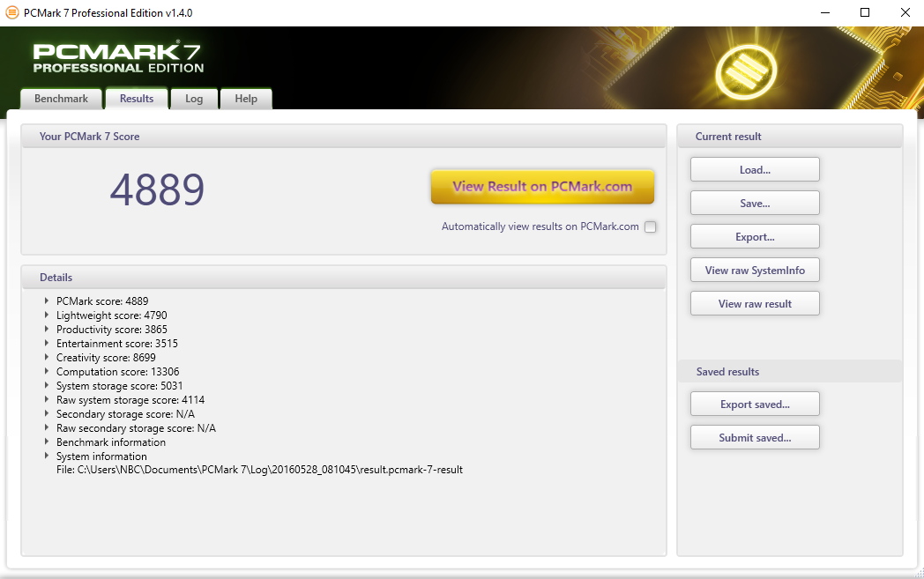Click the Load... button
The image size is (924, 579).
(x=755, y=169)
